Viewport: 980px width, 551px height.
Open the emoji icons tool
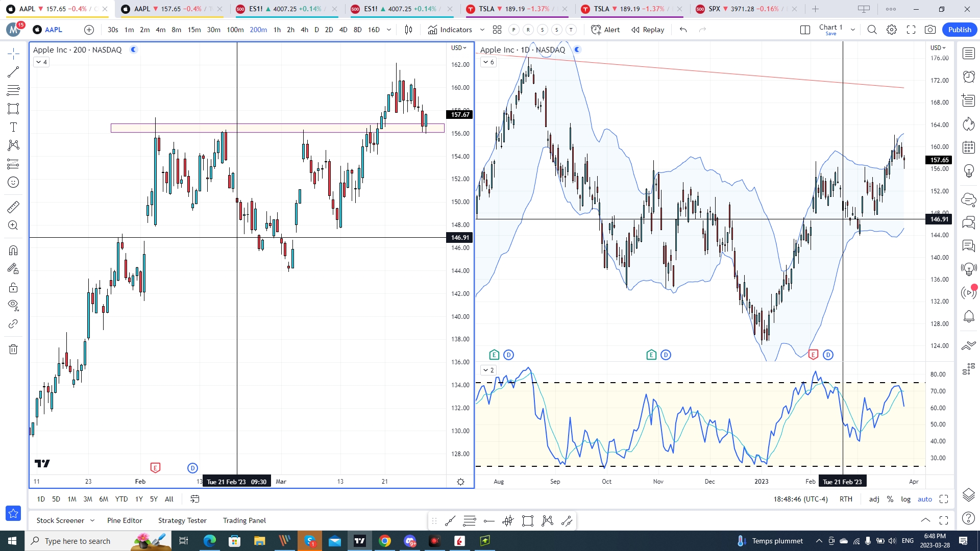click(13, 182)
